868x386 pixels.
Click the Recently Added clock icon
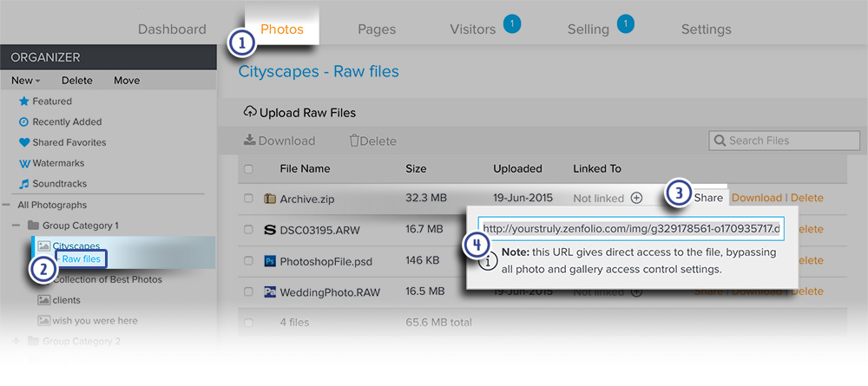coord(23,121)
